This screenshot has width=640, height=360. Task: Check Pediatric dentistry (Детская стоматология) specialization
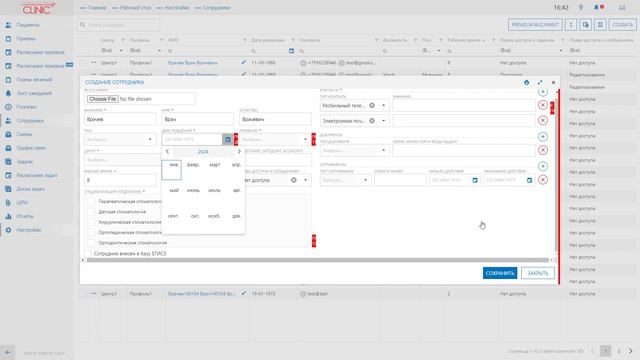point(91,212)
